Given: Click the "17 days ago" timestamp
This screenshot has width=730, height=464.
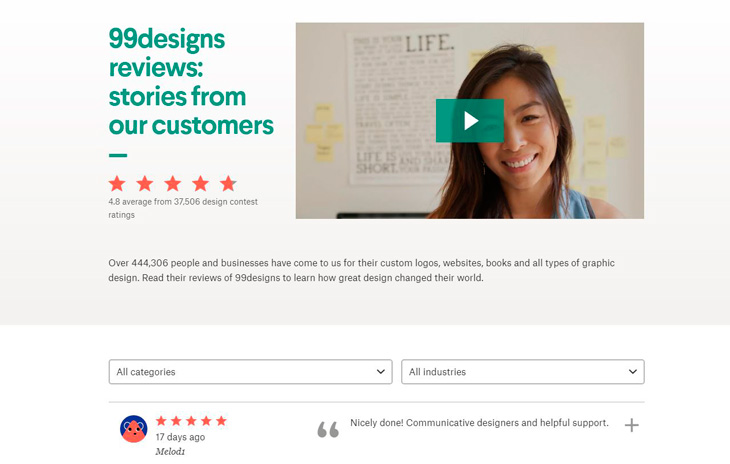Looking at the screenshot, I should coord(180,437).
